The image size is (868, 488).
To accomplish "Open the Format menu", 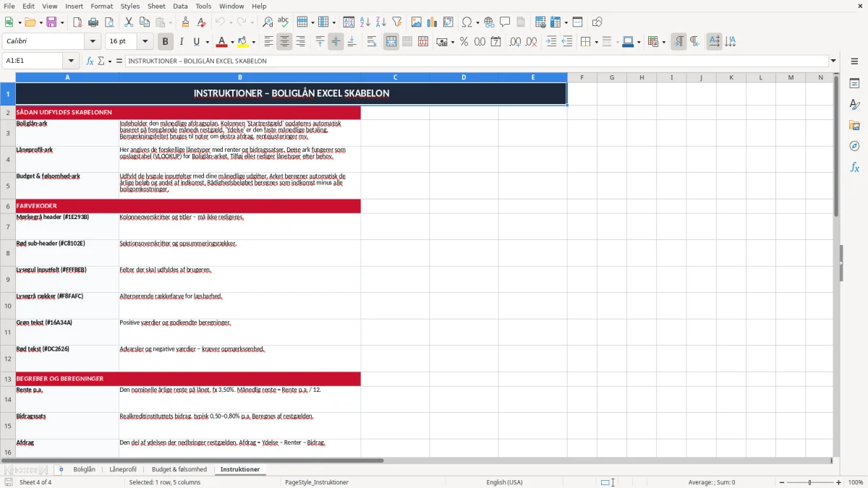I will pyautogui.click(x=102, y=6).
